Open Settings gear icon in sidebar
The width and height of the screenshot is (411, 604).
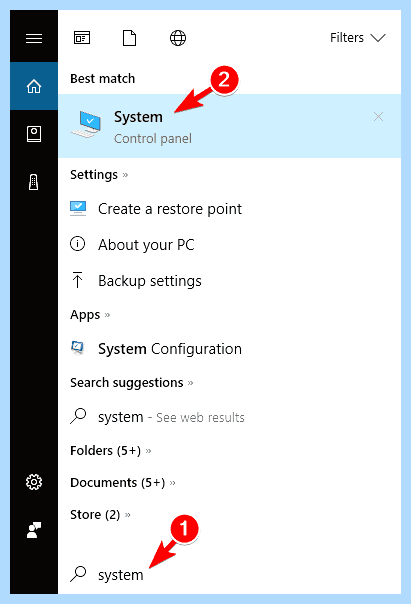[34, 482]
